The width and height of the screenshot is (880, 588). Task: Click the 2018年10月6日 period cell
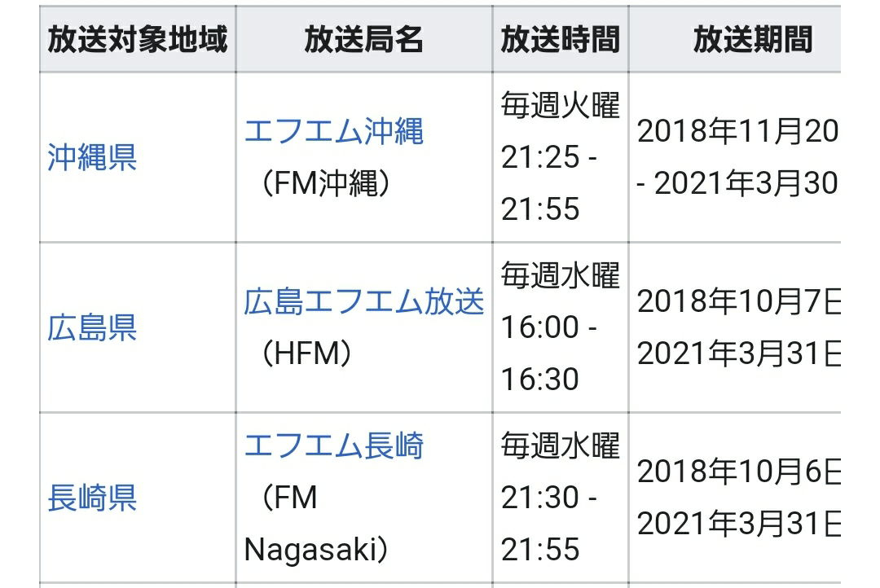735,498
